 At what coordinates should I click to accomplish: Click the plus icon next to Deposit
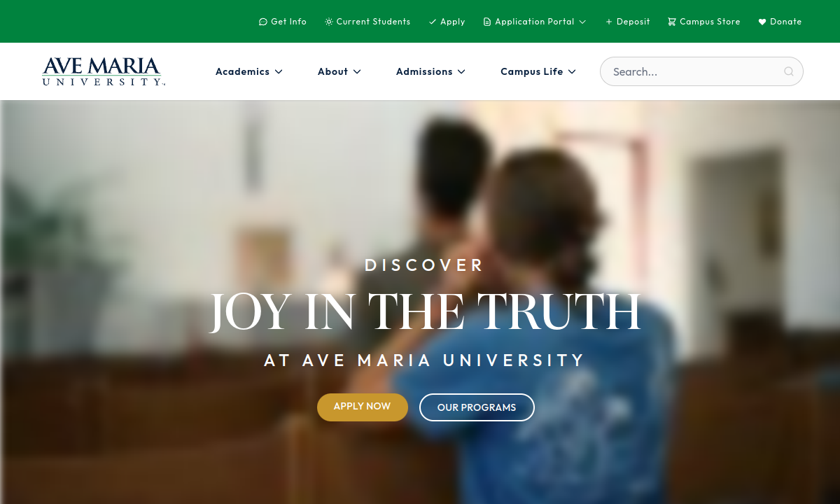point(609,22)
